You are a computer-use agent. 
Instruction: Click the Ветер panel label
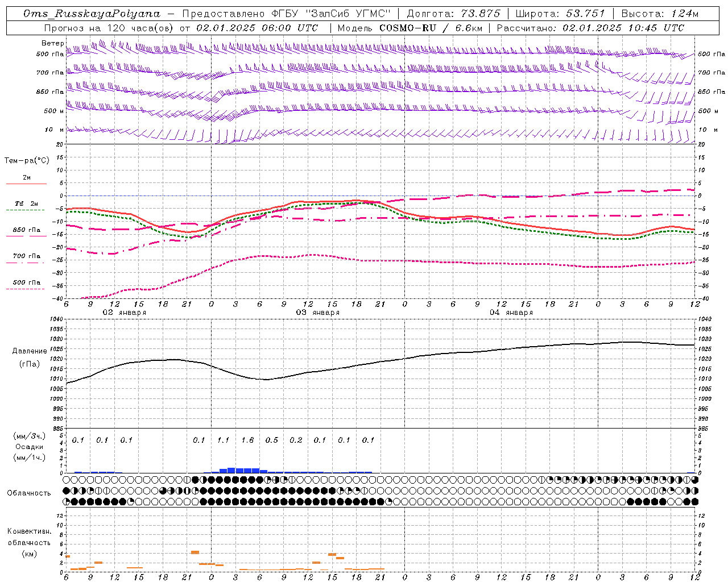coord(52,43)
